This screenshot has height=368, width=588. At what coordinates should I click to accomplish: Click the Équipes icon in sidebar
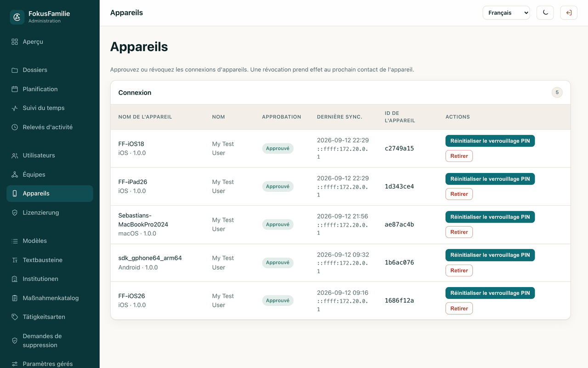tap(15, 174)
